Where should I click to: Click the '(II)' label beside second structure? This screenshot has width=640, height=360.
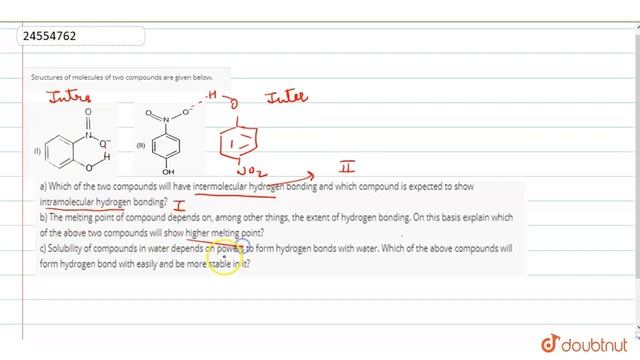(141, 145)
